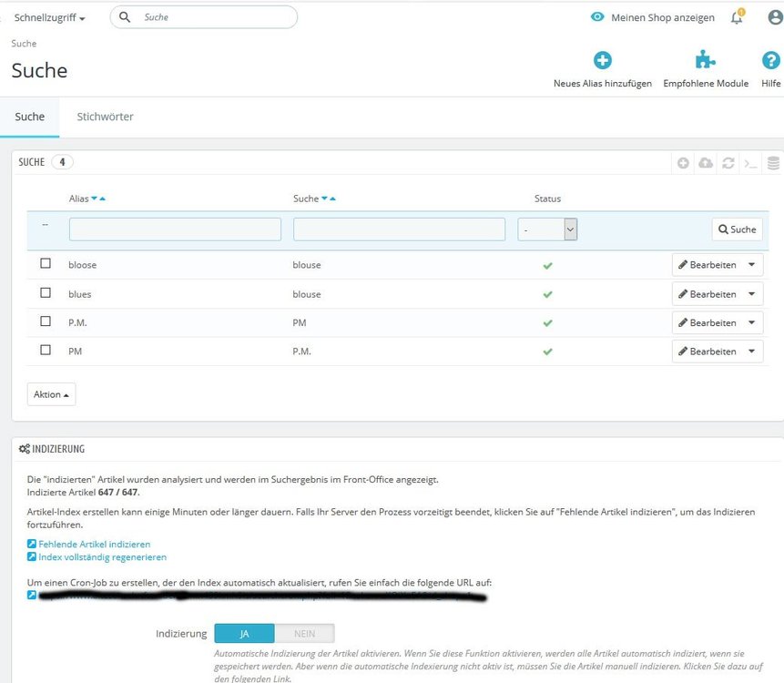Click the add new circle-plus icon in SUCHE panel header
784x683 pixels.
coord(683,162)
